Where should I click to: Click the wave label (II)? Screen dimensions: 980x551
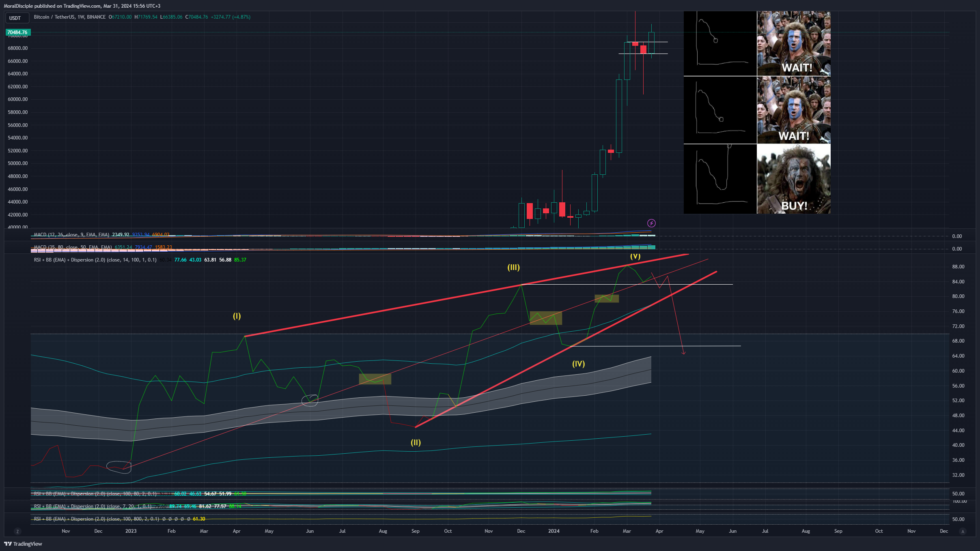pyautogui.click(x=416, y=442)
